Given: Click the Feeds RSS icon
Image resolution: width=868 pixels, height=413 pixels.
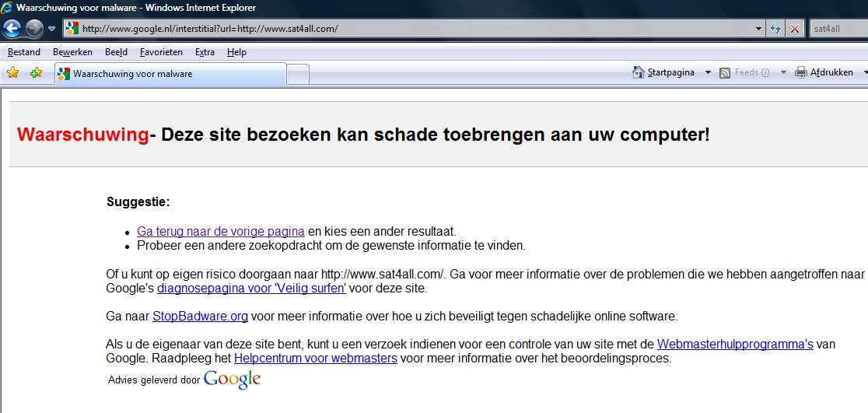Looking at the screenshot, I should (x=725, y=72).
